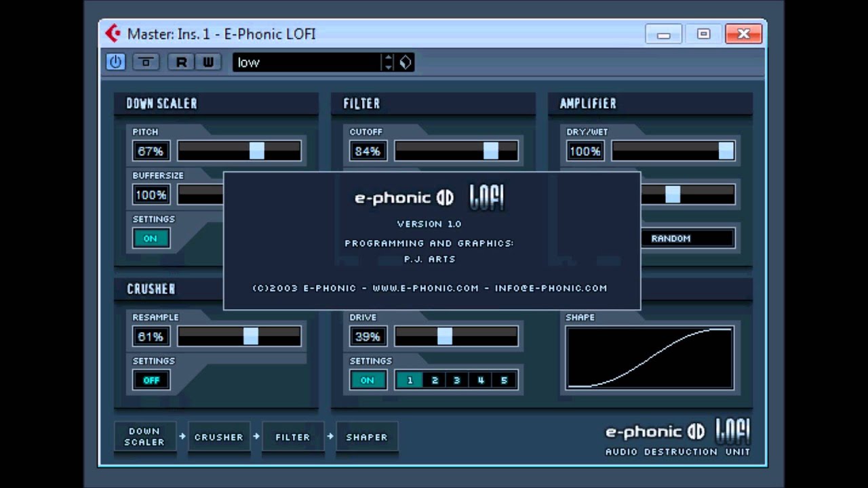The width and height of the screenshot is (868, 488).
Task: Click the SHAPER routing block
Action: click(367, 436)
